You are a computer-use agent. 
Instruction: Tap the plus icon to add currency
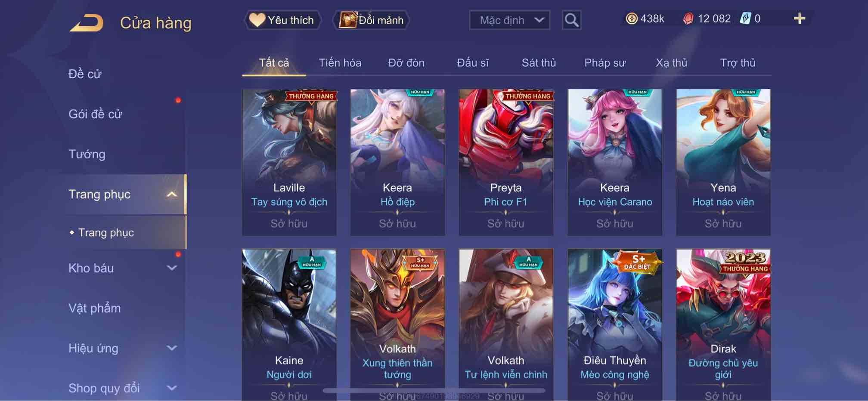tap(799, 19)
